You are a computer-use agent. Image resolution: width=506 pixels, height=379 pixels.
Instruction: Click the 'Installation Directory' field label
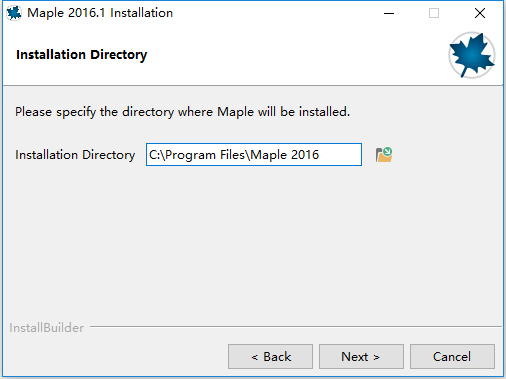(x=75, y=155)
